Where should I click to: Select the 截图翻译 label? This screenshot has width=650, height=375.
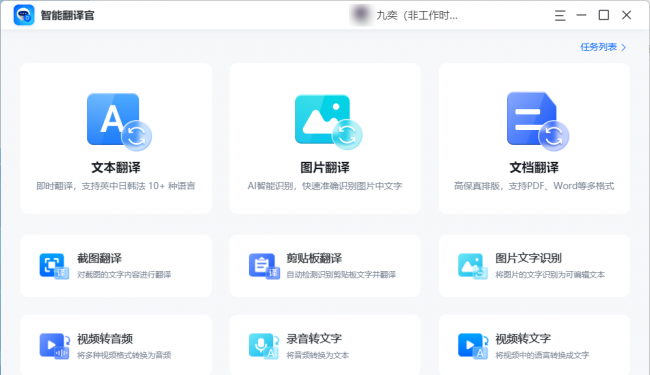point(99,259)
